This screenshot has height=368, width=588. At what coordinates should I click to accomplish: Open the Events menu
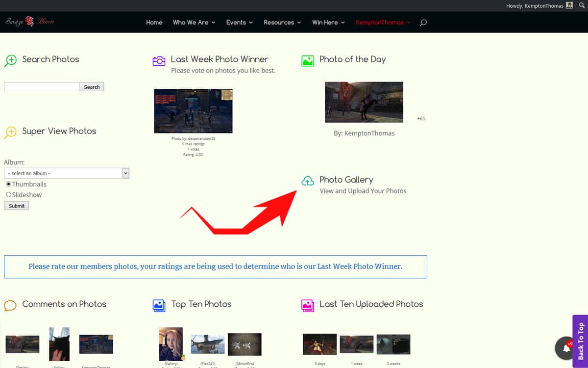tap(240, 23)
